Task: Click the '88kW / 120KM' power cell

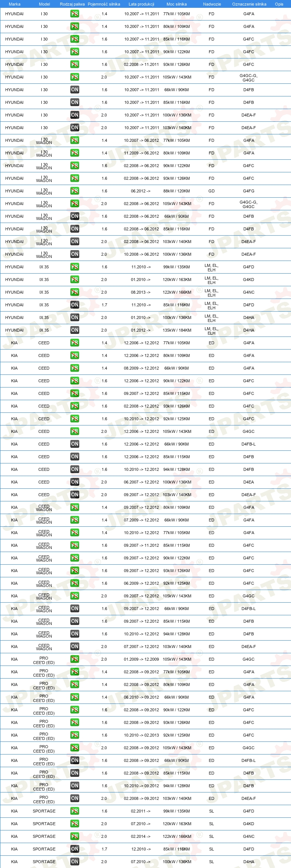Action: 176,191
